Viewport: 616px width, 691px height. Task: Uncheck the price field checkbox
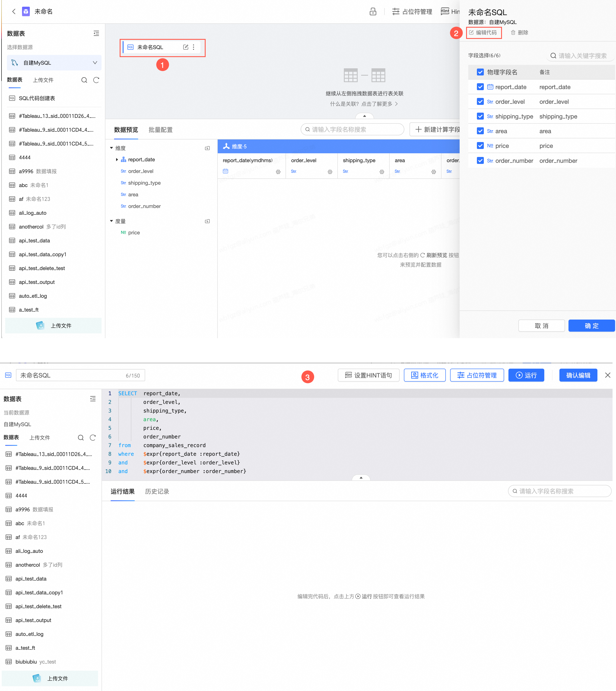click(480, 146)
